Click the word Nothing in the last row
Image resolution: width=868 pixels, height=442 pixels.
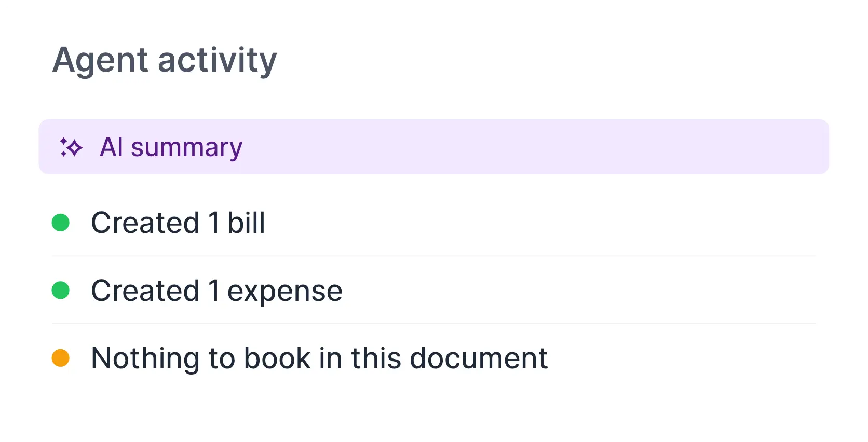point(145,359)
